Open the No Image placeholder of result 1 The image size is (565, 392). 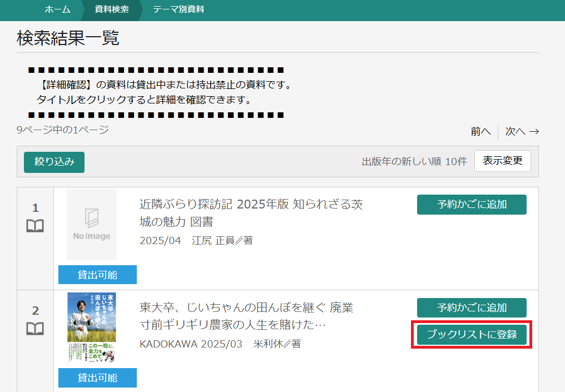[92, 225]
